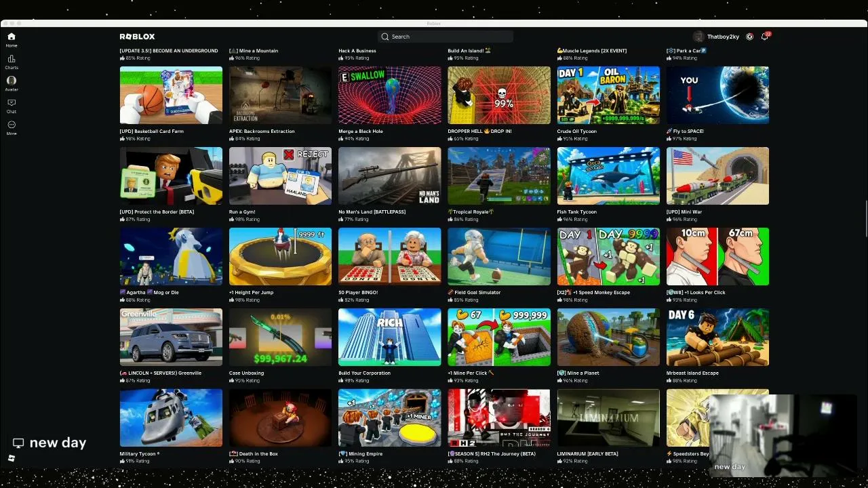
Task: Focus the Search field
Action: coord(446,37)
